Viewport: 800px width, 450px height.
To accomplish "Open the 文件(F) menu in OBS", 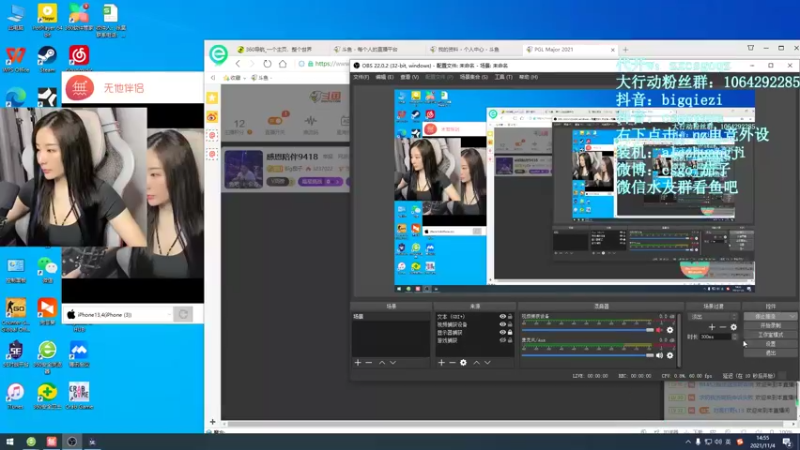I will tap(361, 77).
